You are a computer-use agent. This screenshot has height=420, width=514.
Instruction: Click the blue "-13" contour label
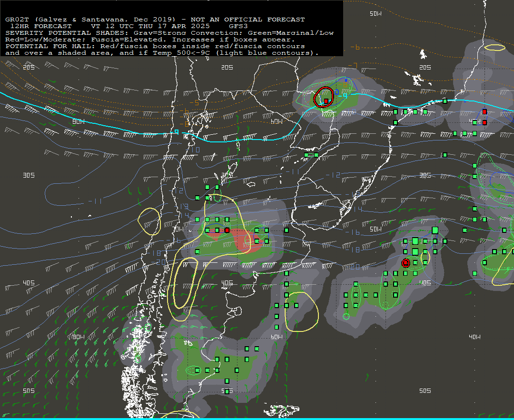pos(182,207)
